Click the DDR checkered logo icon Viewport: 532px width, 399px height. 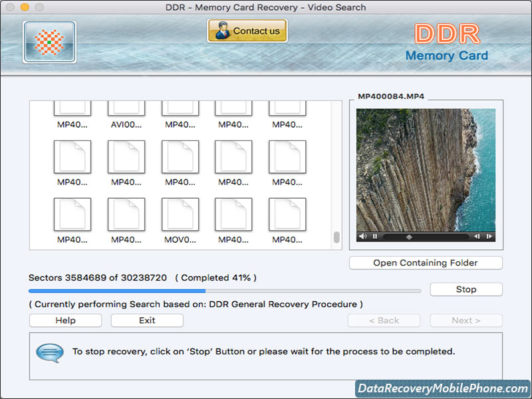pyautogui.click(x=49, y=42)
